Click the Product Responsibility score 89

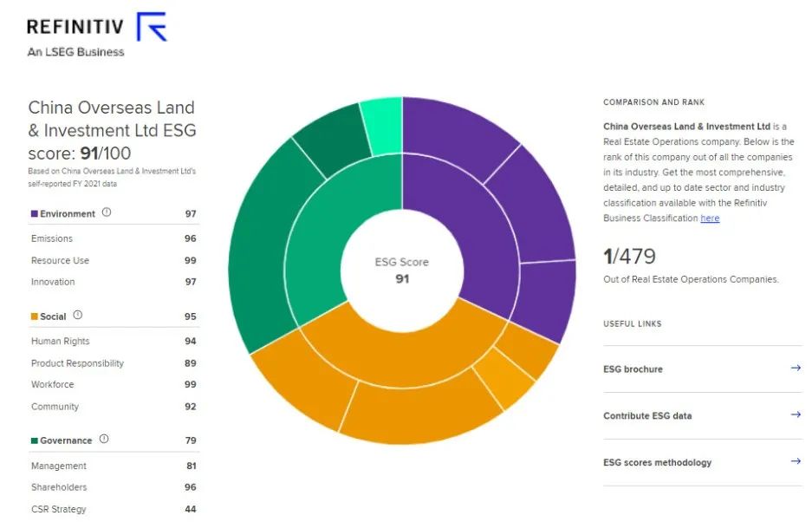point(191,362)
